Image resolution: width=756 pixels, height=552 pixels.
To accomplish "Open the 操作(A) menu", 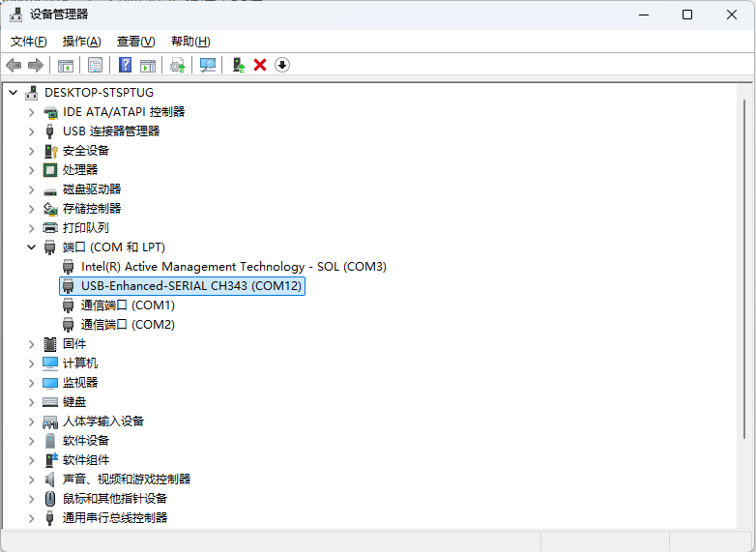I will pyautogui.click(x=82, y=42).
